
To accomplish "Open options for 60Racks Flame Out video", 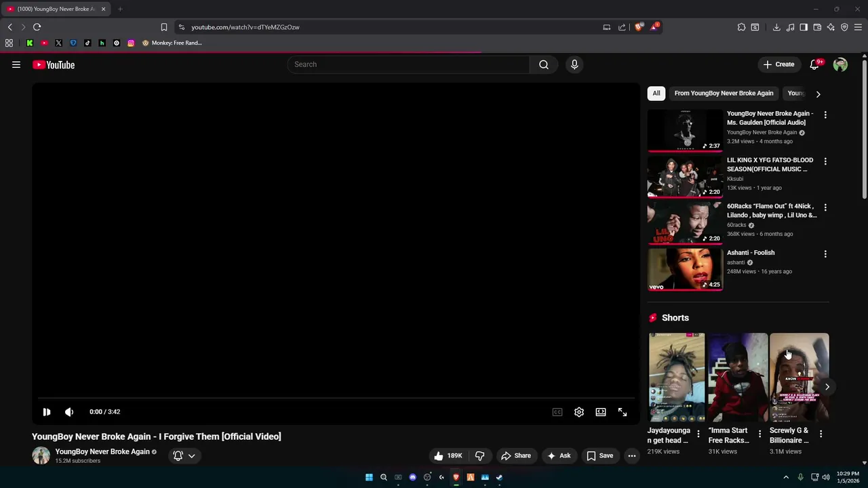I will click(x=825, y=207).
